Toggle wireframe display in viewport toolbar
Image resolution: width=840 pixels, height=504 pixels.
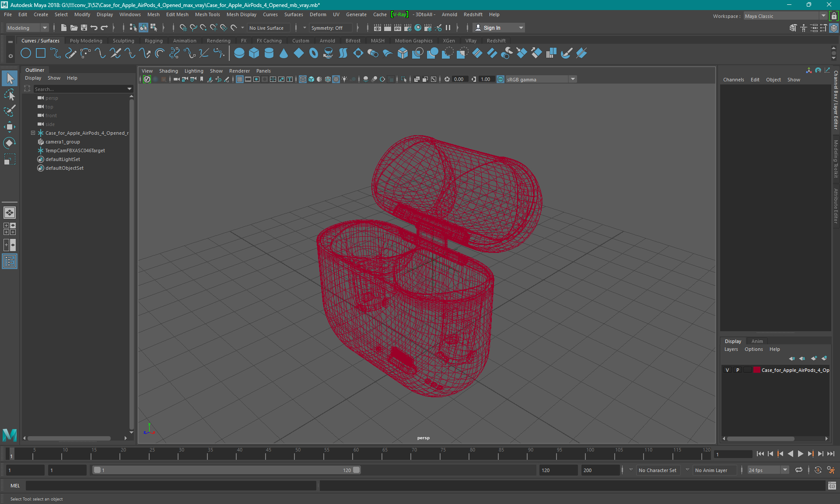[303, 79]
